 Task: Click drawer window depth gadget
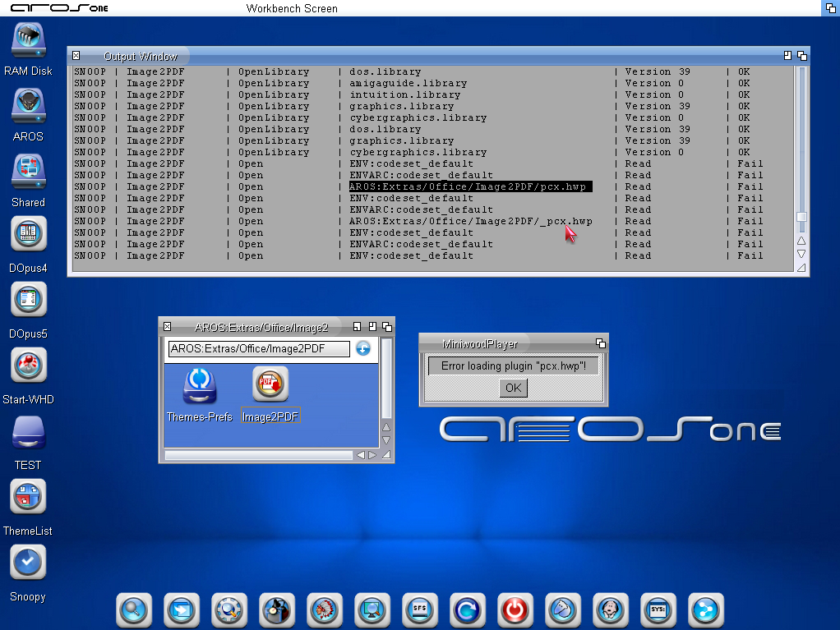[x=387, y=327]
